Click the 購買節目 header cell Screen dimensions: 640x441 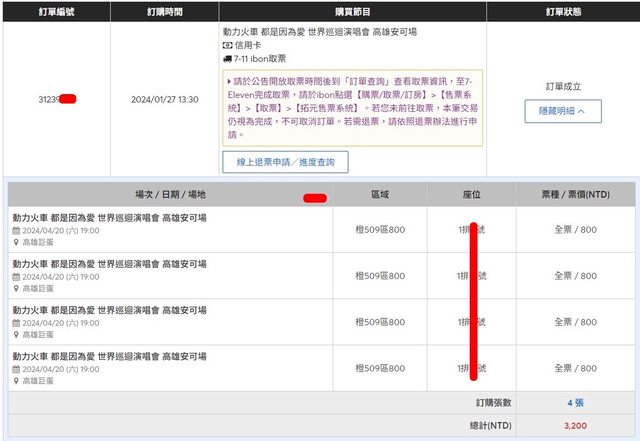coord(352,12)
